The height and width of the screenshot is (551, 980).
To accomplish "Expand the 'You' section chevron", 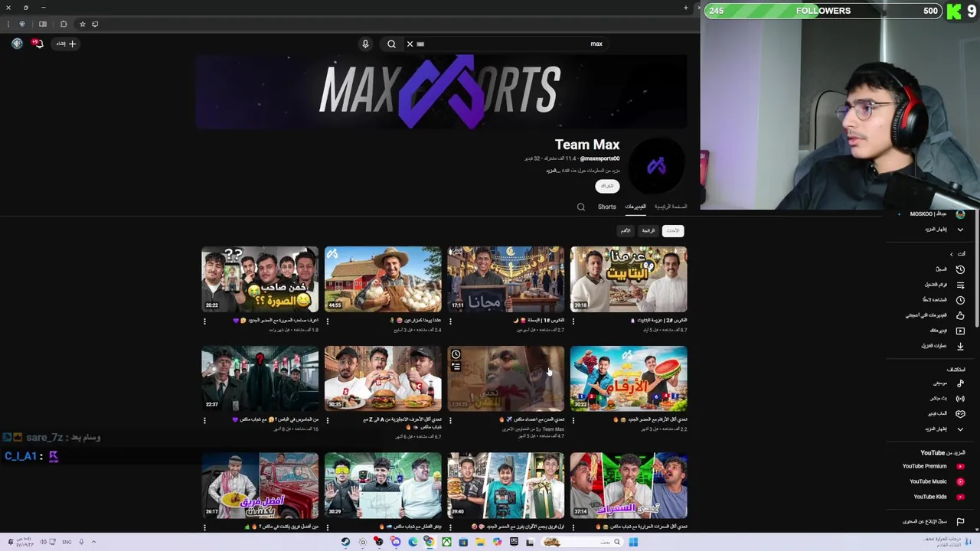I will tap(952, 254).
